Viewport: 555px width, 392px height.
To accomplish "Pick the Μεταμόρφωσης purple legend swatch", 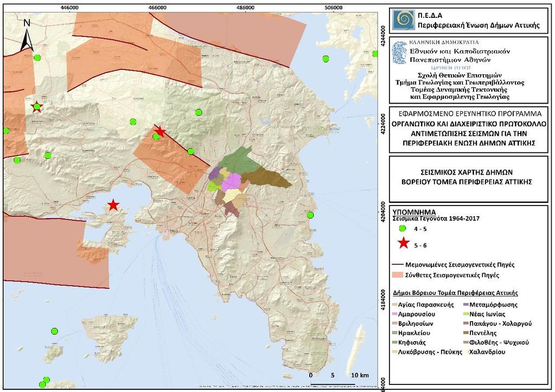I will tap(466, 305).
